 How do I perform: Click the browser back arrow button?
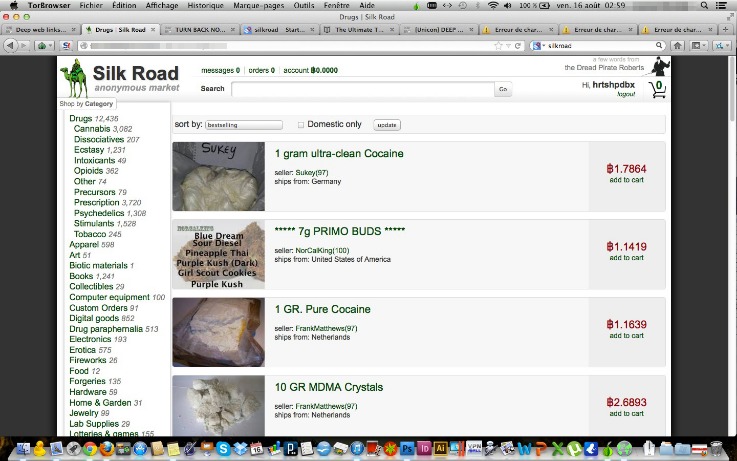[10, 46]
